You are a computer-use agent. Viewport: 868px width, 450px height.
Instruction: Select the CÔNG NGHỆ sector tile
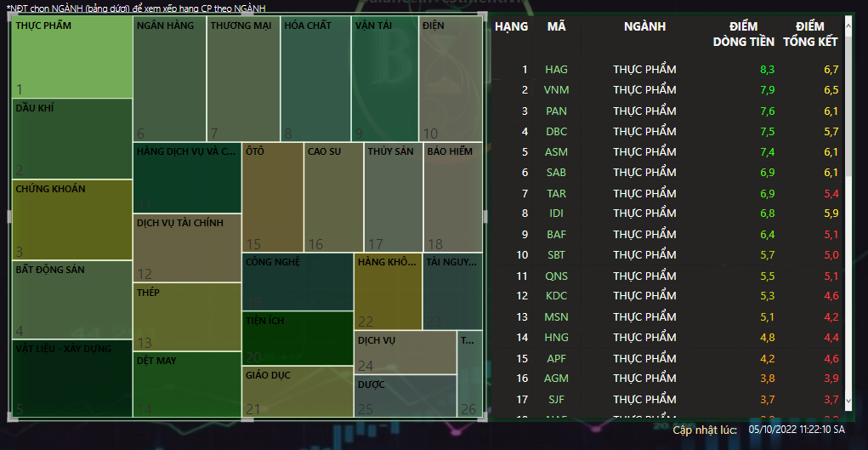(x=298, y=282)
